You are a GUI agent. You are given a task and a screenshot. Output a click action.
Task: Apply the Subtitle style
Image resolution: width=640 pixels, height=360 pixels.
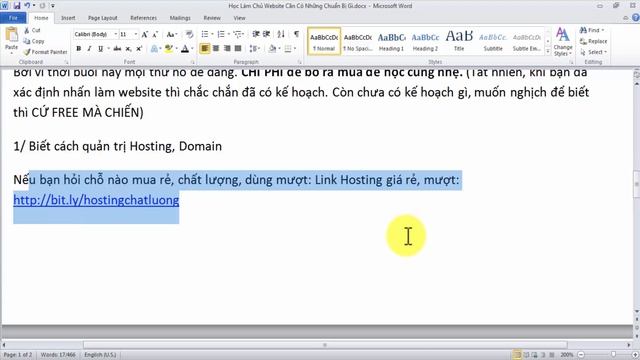coord(493,41)
